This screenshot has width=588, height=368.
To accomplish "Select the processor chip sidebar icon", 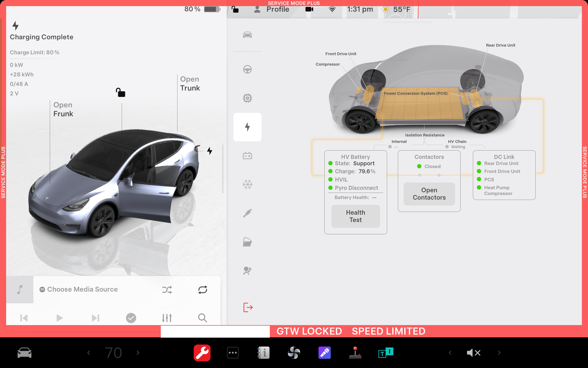I will (247, 98).
